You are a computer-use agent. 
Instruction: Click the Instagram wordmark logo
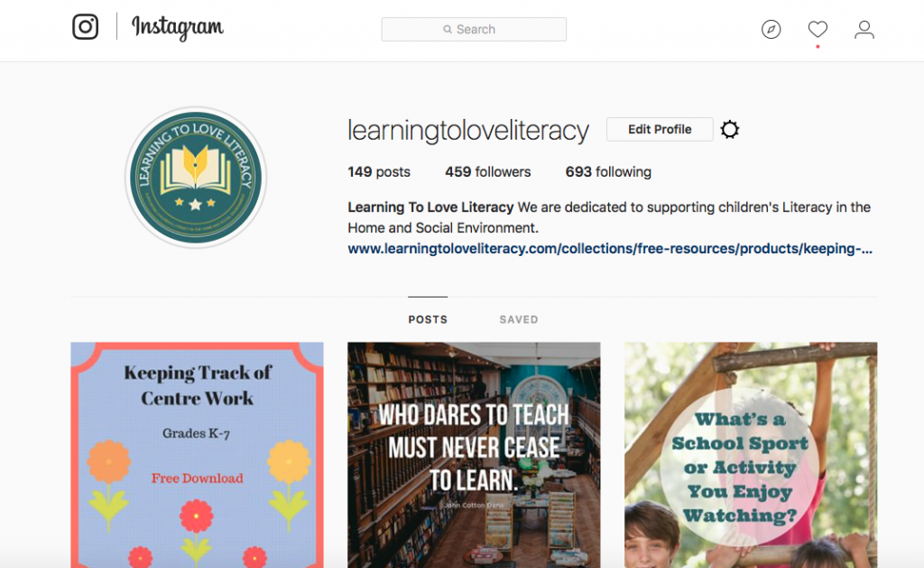(x=178, y=27)
